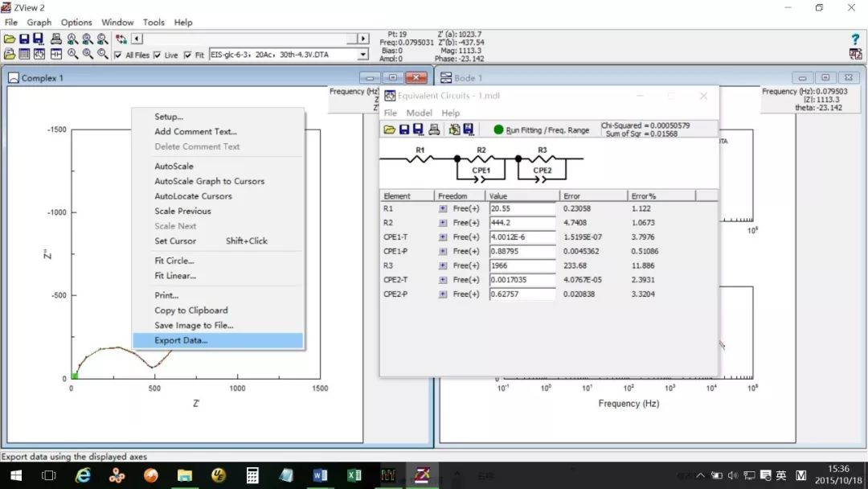Open Model menu in Equivalent Circuits window
The height and width of the screenshot is (489, 868).
coord(419,113)
